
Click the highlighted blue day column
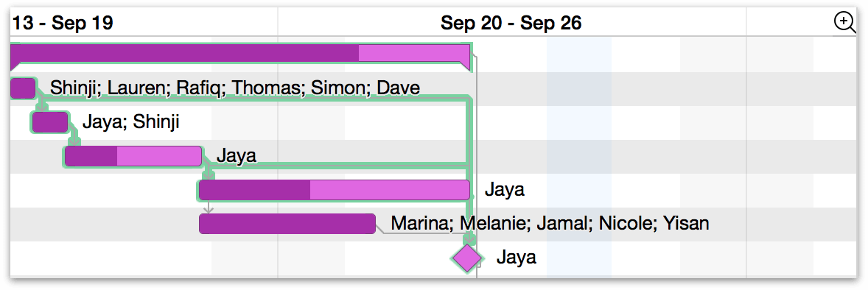[579, 158]
